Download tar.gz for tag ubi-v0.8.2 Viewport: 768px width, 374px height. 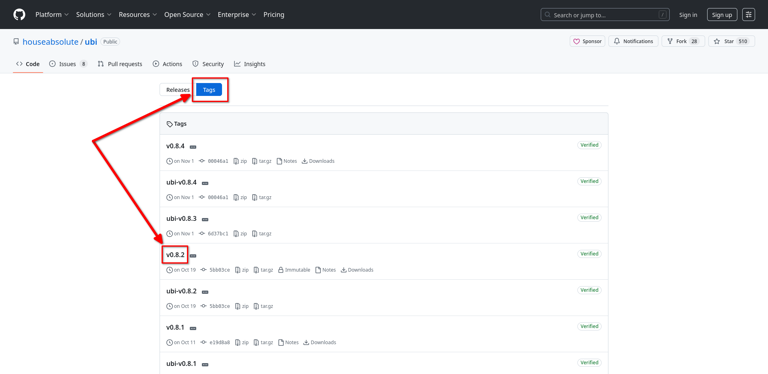264,306
